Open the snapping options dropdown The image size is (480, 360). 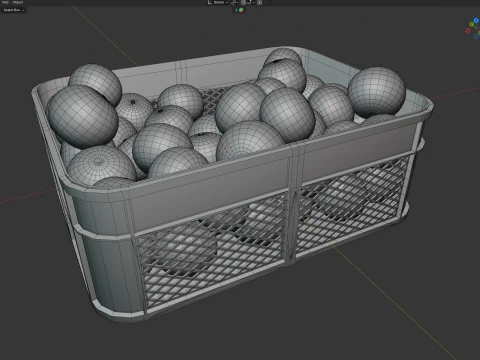point(251,2)
